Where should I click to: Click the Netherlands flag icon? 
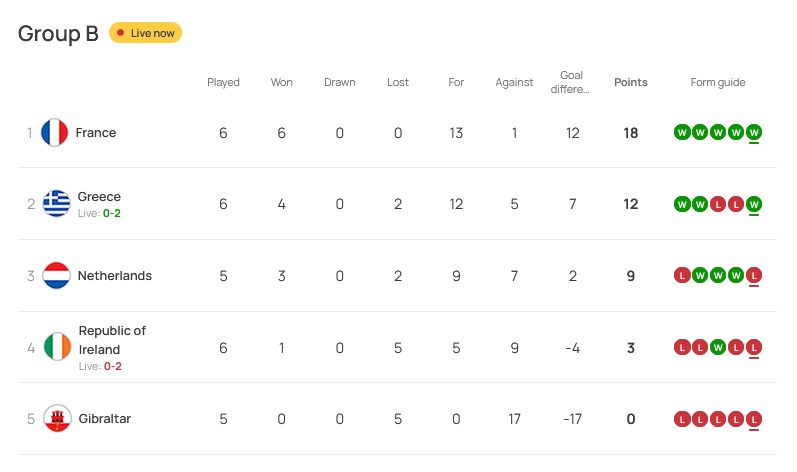pyautogui.click(x=57, y=276)
